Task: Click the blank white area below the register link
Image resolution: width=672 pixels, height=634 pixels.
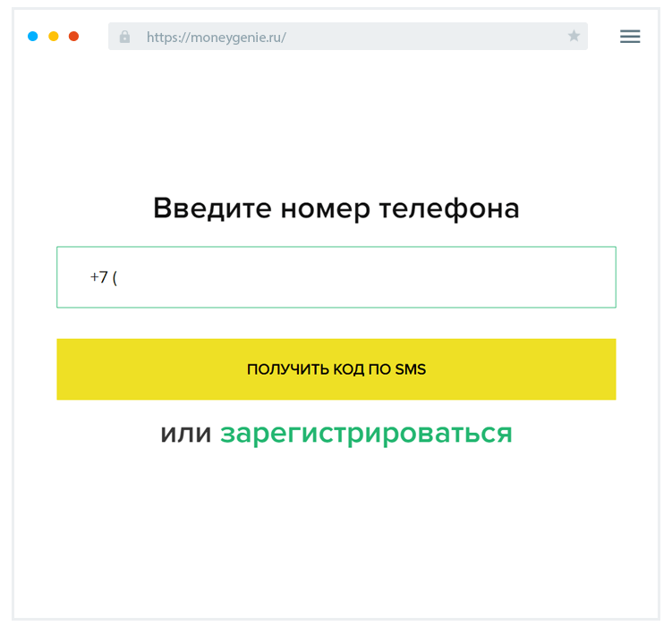Action: tap(336, 528)
